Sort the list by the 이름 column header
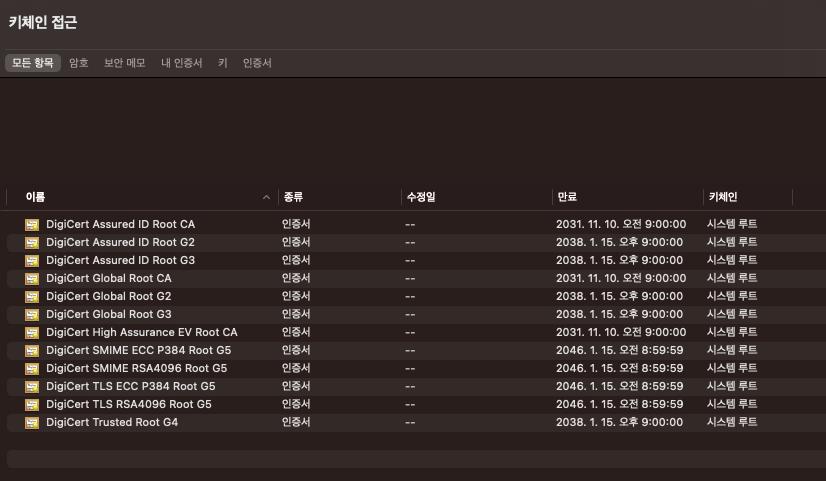This screenshot has width=826, height=481. coord(35,197)
